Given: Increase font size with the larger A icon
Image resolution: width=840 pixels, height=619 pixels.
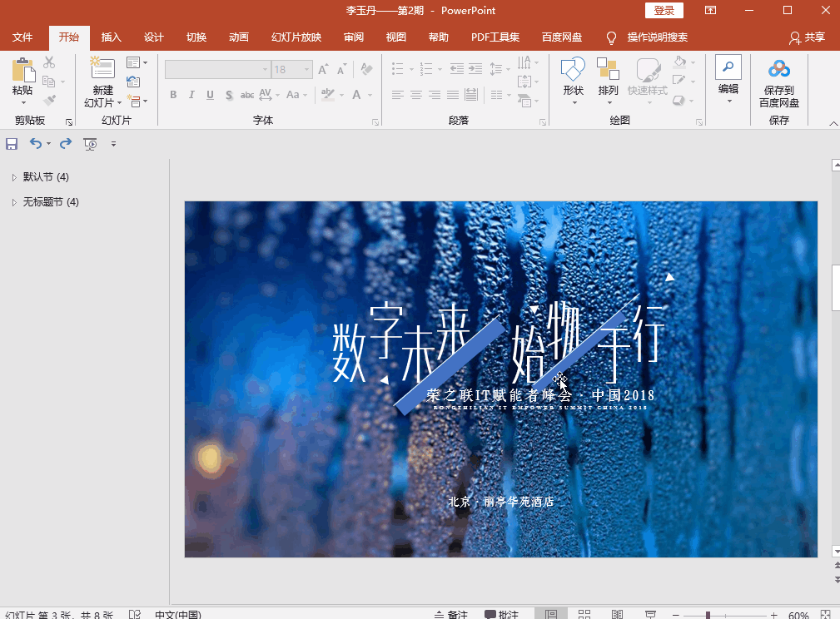Looking at the screenshot, I should click(x=323, y=70).
